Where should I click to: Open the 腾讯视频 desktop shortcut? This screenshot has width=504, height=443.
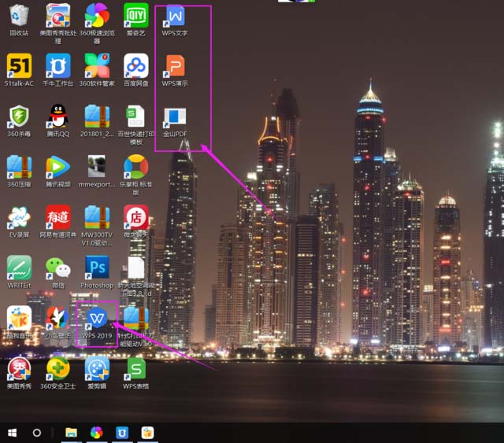pos(58,167)
